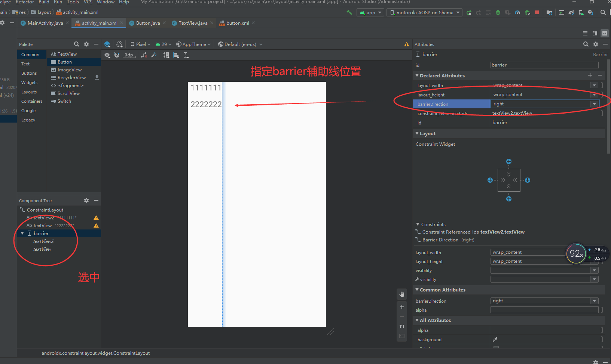This screenshot has width=611, height=364.
Task: Select Legacy category in the Palette
Action: [x=28, y=120]
